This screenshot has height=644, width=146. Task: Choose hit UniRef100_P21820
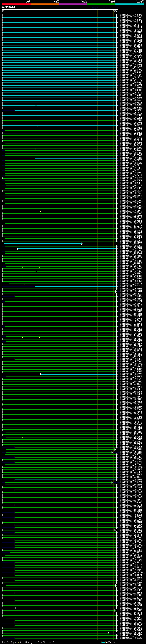click(131, 55)
